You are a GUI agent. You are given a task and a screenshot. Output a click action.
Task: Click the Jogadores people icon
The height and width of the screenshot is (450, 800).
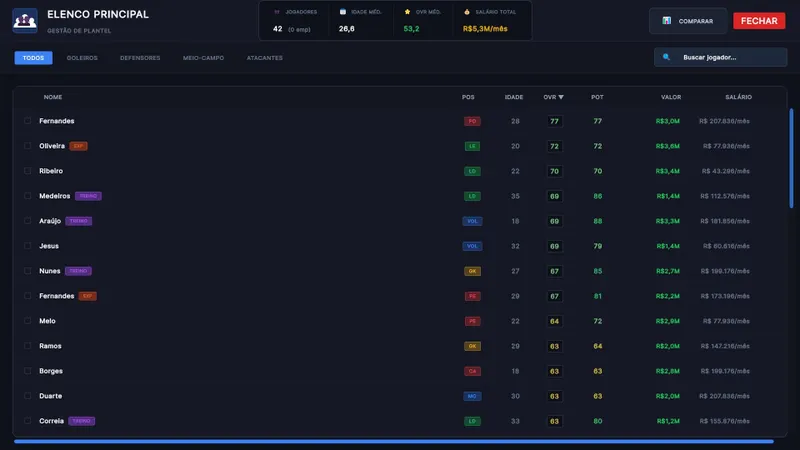click(x=277, y=12)
